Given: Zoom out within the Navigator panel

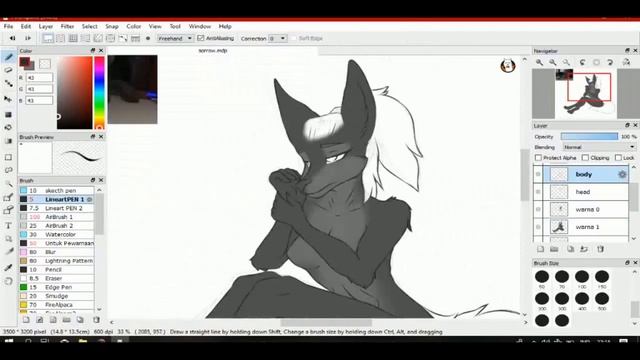Looking at the screenshot, I should tap(553, 62).
